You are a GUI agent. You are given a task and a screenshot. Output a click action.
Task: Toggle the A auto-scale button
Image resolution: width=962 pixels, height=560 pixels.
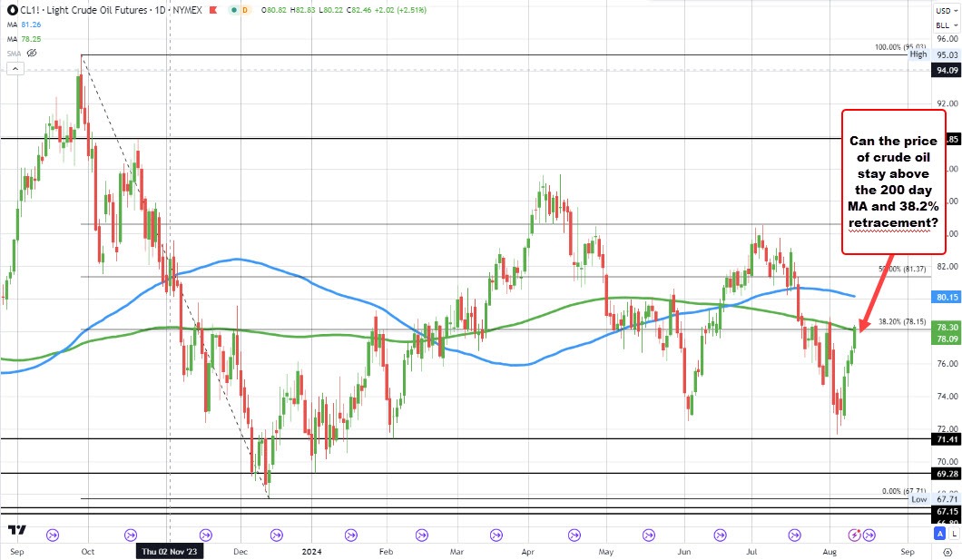pos(939,534)
